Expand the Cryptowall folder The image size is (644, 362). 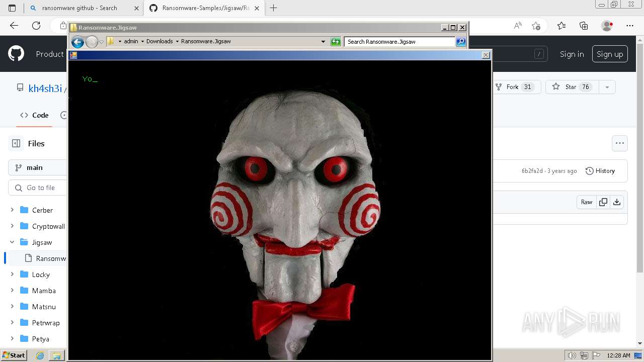(12, 226)
